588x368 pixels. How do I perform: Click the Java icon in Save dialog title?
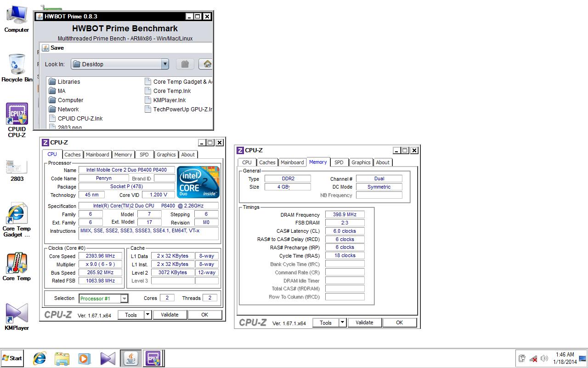[45, 48]
